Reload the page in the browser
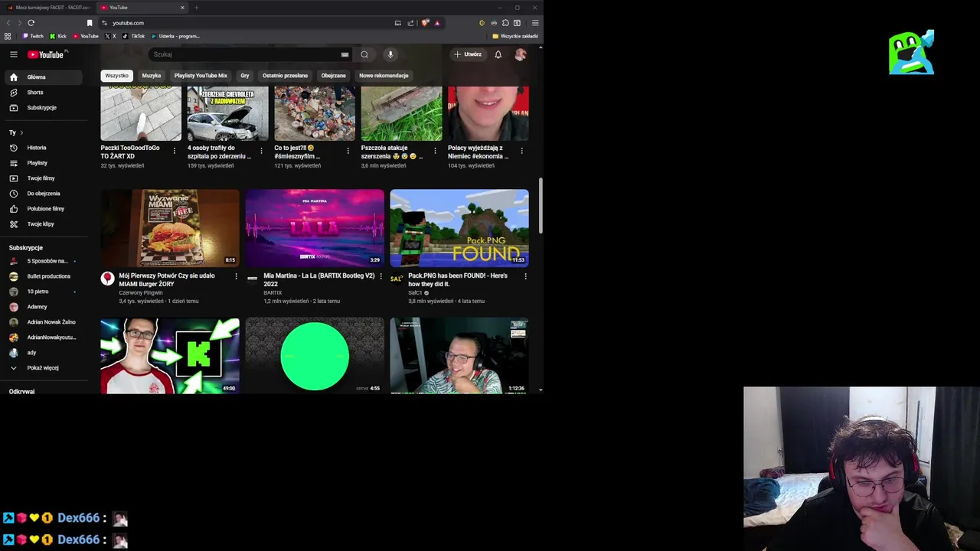 pyautogui.click(x=31, y=23)
